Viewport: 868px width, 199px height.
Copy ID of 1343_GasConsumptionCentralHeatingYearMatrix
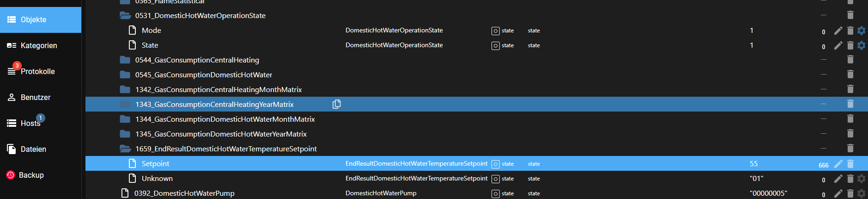tap(337, 104)
